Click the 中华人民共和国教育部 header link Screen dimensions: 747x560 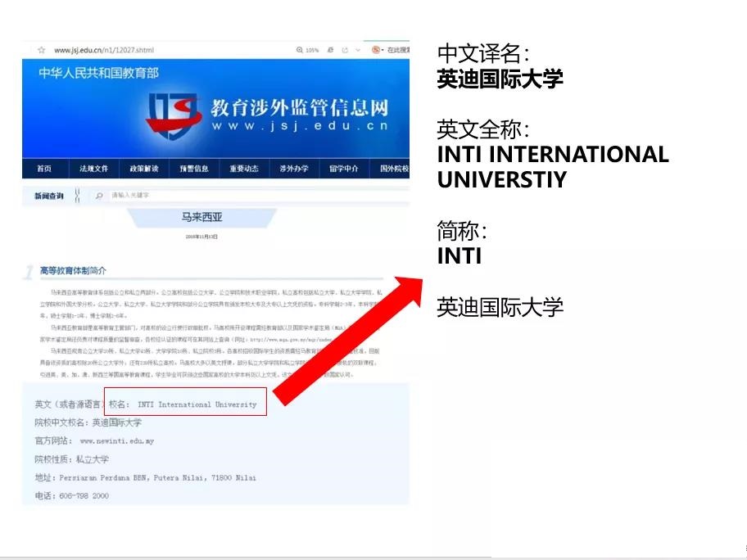pyautogui.click(x=98, y=73)
